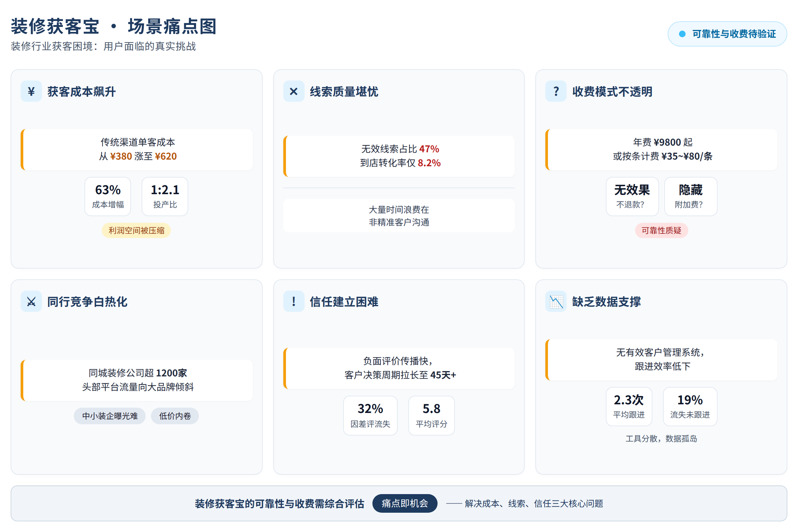798x532 pixels.
Task: Click the 收费模式不透明 card heading
Action: click(x=612, y=92)
